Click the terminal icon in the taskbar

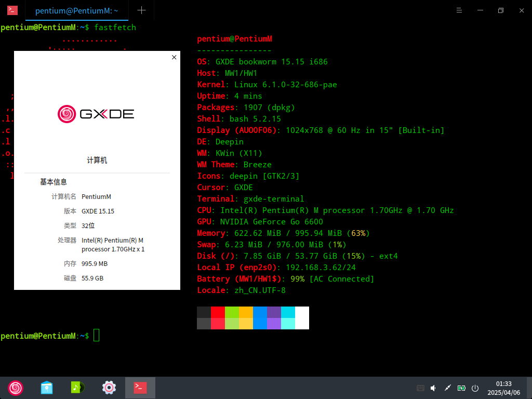click(140, 388)
